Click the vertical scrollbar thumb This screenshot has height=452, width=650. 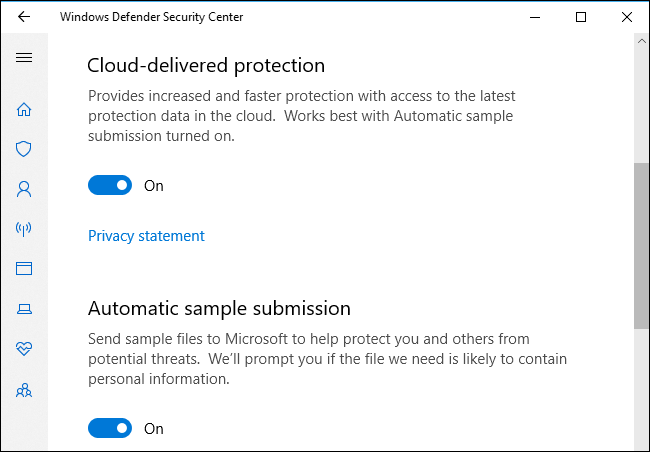(x=641, y=245)
